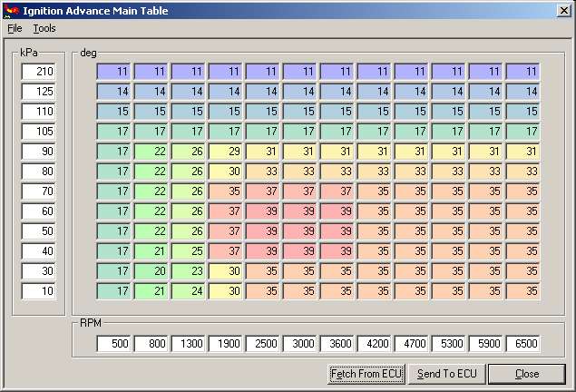Click the green cell with value 24
The image size is (576, 392).
coord(189,290)
